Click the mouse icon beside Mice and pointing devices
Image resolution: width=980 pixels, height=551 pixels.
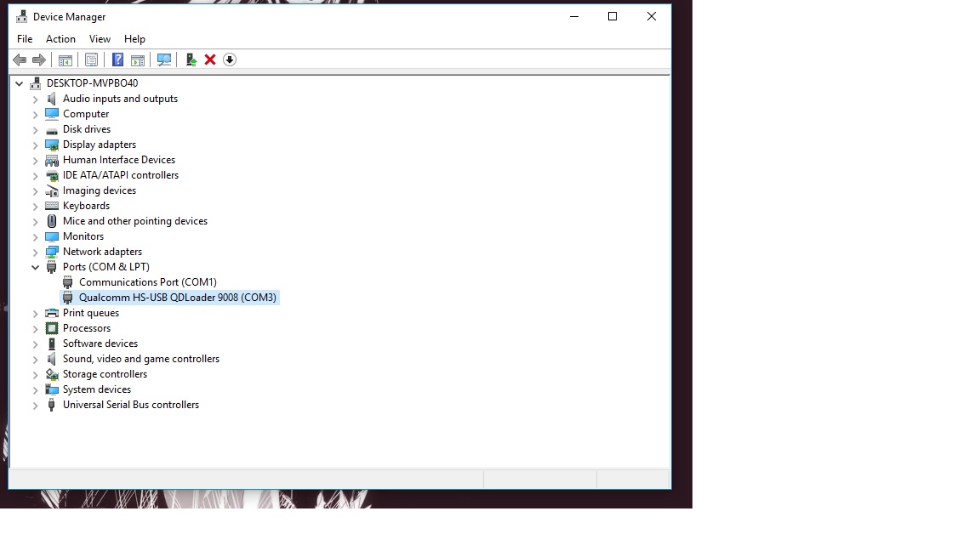52,221
